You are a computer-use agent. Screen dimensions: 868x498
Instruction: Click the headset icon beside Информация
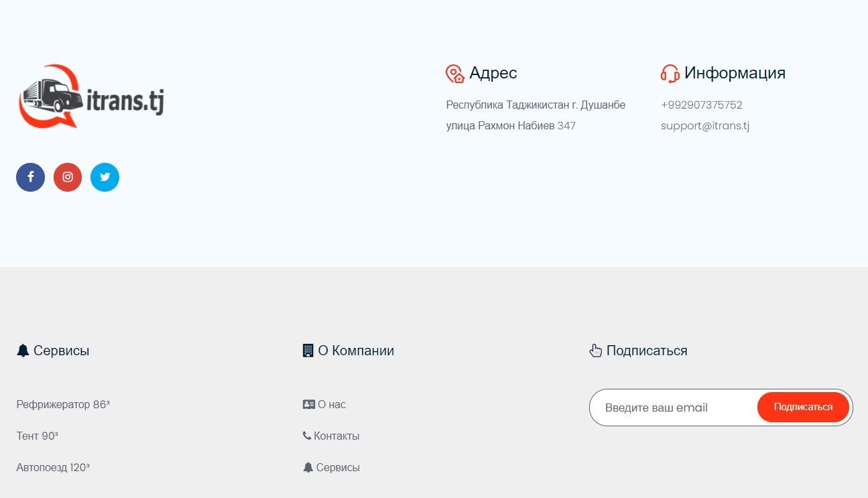670,74
